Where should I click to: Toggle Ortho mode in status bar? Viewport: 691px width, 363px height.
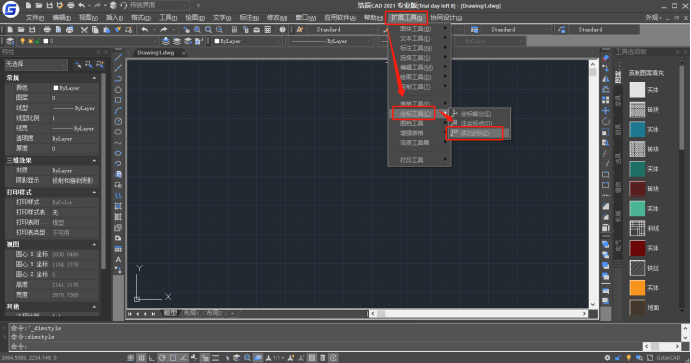pos(152,358)
